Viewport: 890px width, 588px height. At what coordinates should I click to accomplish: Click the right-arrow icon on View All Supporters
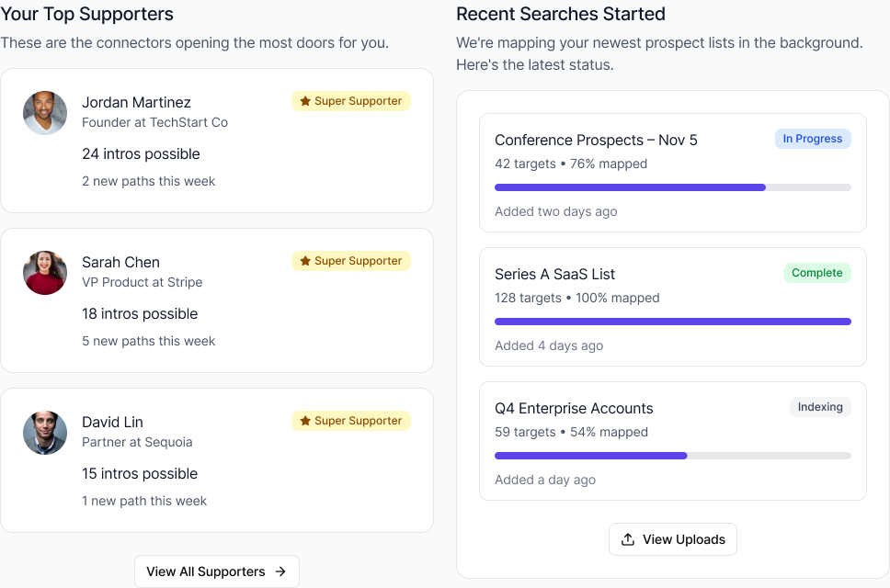tap(281, 571)
